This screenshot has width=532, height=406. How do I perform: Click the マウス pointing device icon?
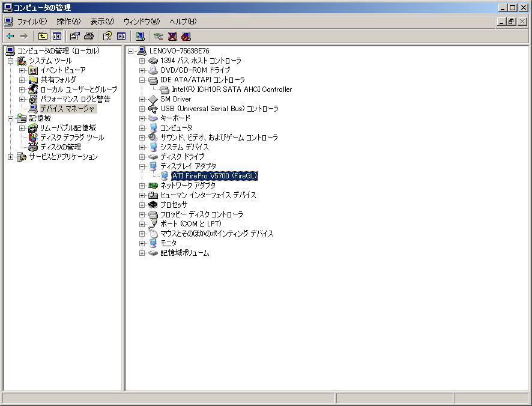(x=153, y=234)
